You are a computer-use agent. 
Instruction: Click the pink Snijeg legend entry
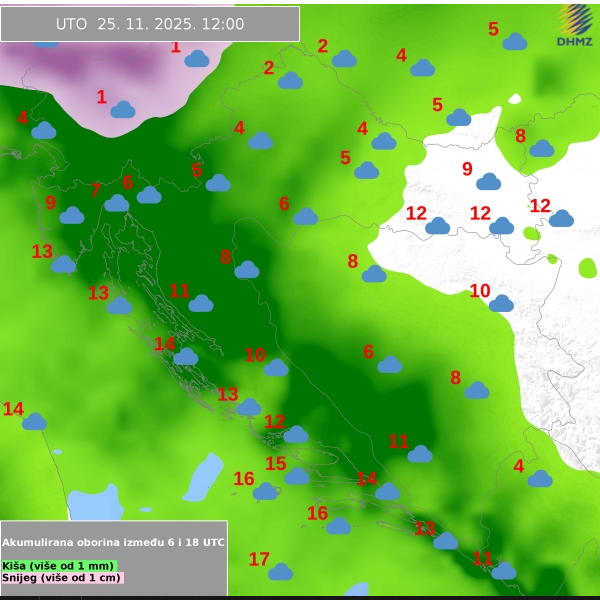62,577
